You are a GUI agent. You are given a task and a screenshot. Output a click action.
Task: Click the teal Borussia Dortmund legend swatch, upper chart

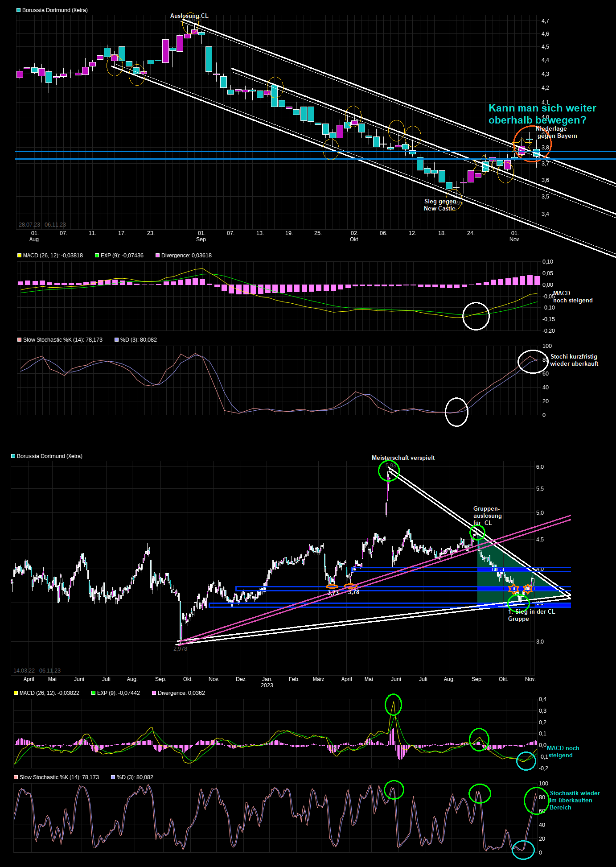(x=19, y=10)
